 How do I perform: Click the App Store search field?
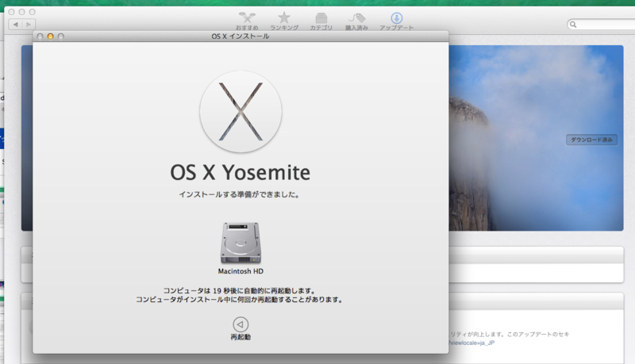point(601,25)
